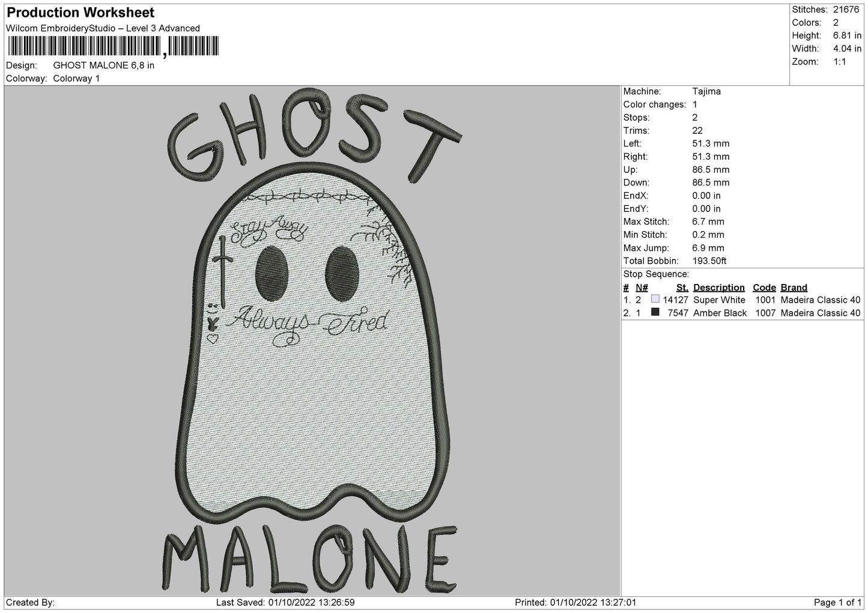This screenshot has width=868, height=613.
Task: Click the design barcode image
Action: [x=114, y=46]
